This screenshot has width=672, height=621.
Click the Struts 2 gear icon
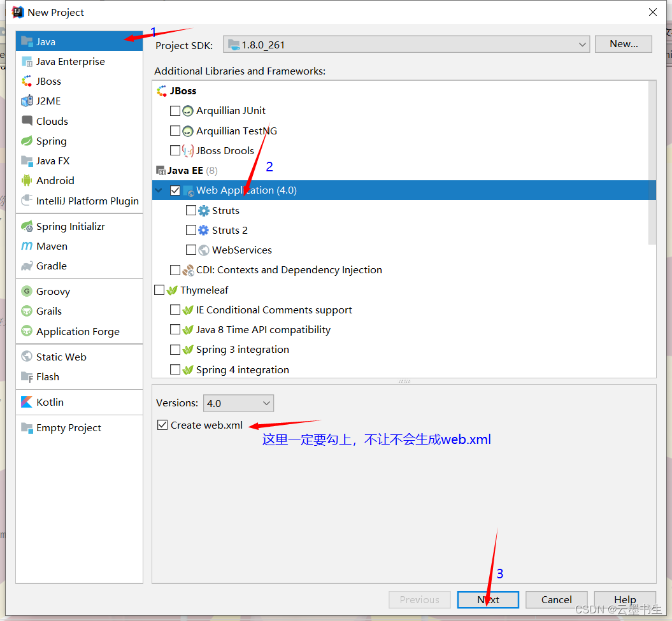point(204,230)
